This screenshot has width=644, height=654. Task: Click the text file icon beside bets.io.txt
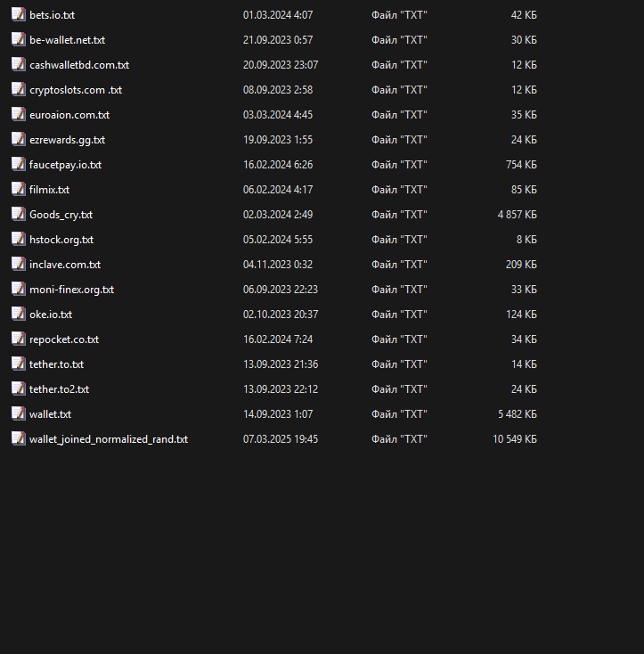click(x=18, y=15)
